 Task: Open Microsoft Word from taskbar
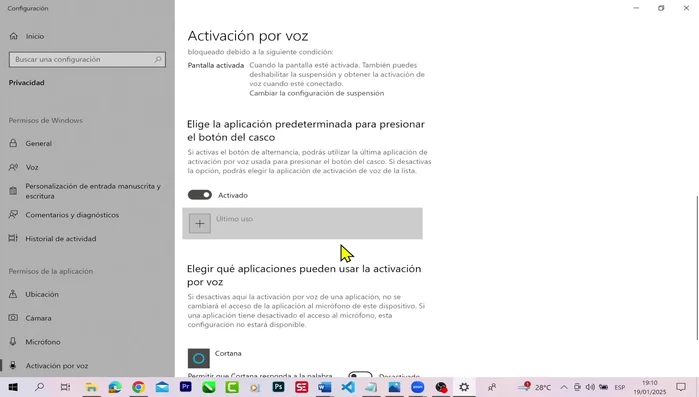point(325,387)
